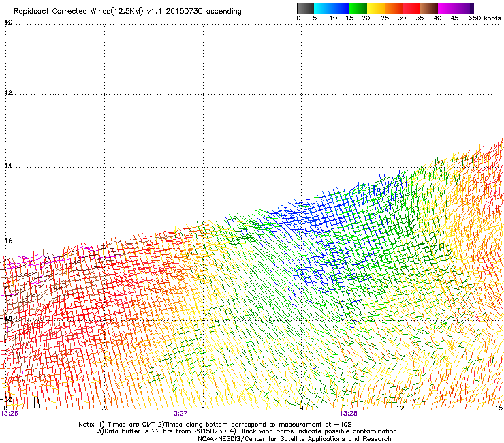This screenshot has height=443, width=504.
Task: Click the cyan 5-10 knots legend color
Action: 323,8
